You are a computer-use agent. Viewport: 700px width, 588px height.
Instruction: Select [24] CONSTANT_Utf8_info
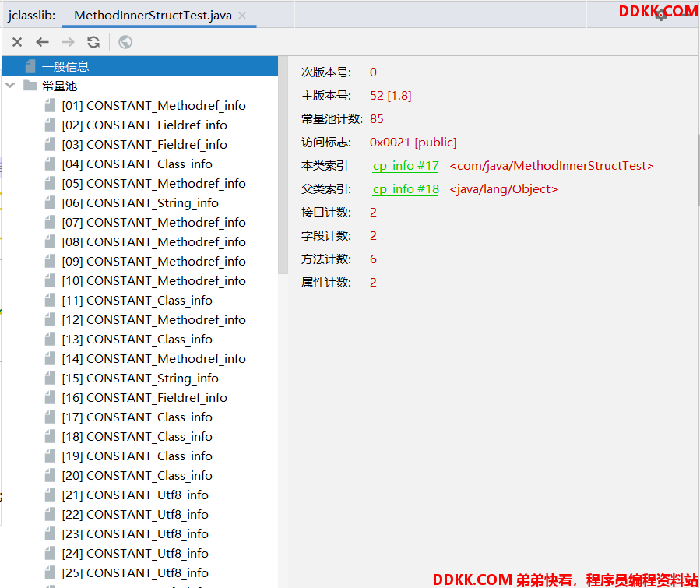coord(135,554)
